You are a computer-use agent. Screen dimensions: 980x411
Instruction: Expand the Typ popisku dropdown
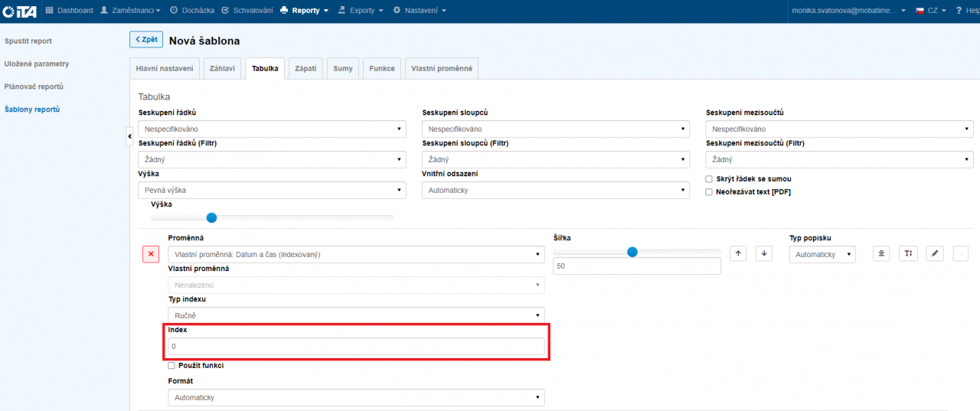[822, 254]
